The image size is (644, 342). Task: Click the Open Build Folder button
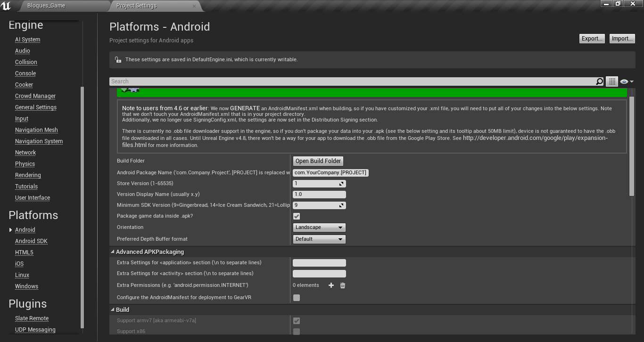point(318,161)
